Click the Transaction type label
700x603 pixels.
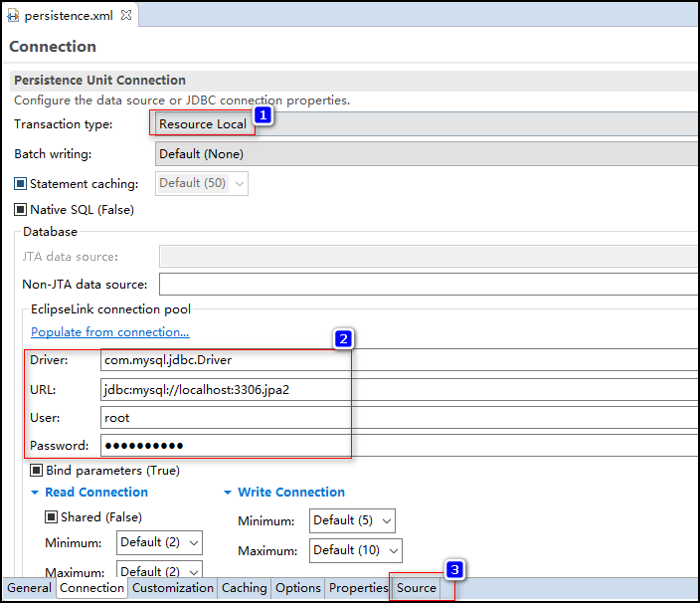click(64, 124)
